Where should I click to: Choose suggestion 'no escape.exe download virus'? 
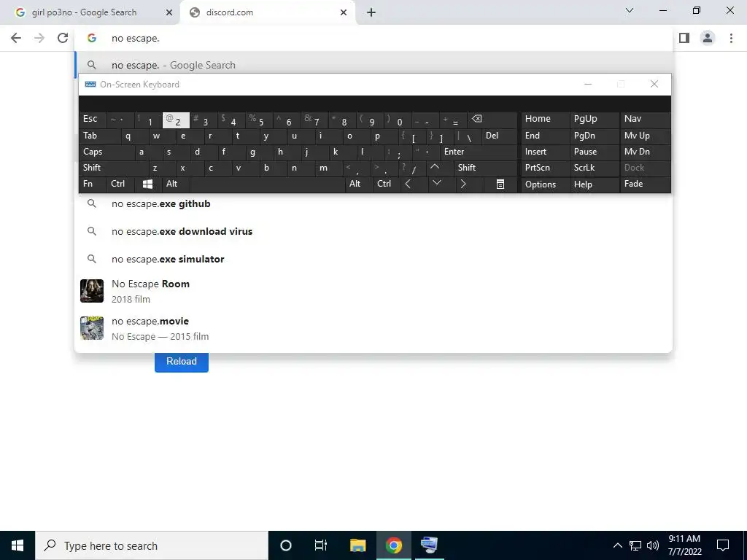point(373,231)
